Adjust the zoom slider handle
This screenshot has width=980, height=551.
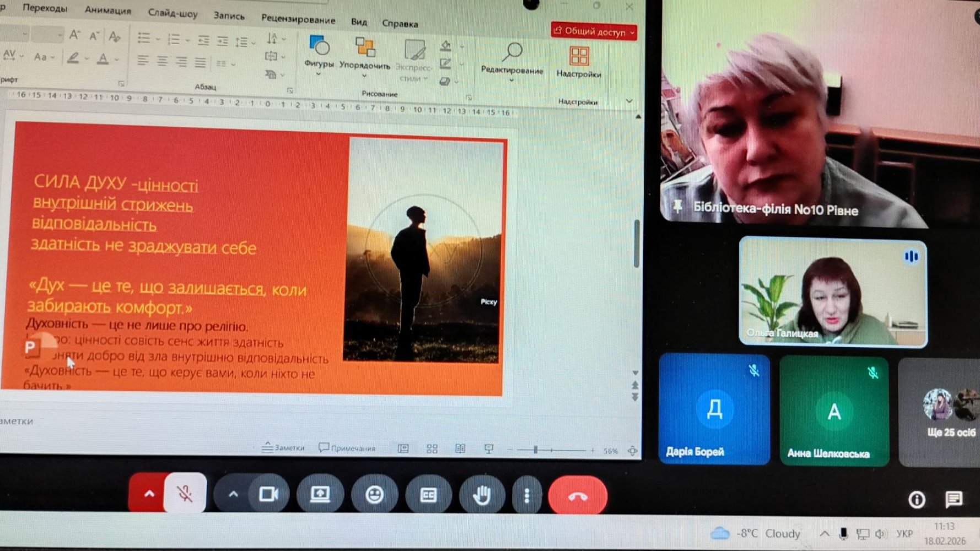[x=535, y=450]
